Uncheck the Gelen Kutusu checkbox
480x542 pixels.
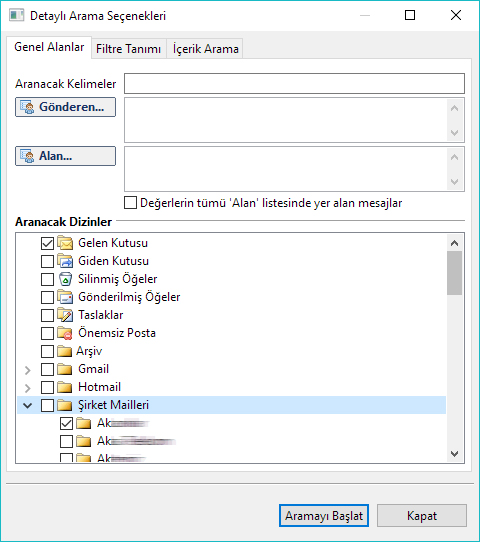point(47,243)
